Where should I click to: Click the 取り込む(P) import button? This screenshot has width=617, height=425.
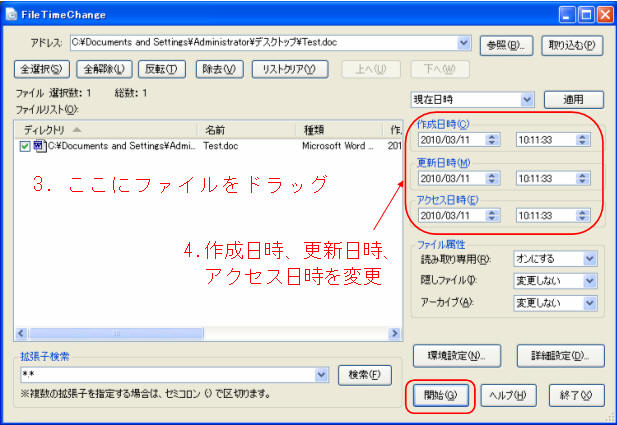pos(572,45)
